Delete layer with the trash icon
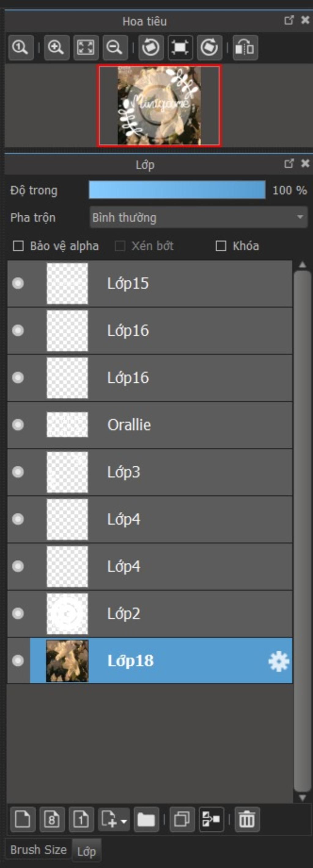This screenshot has width=313, height=868. click(x=247, y=819)
